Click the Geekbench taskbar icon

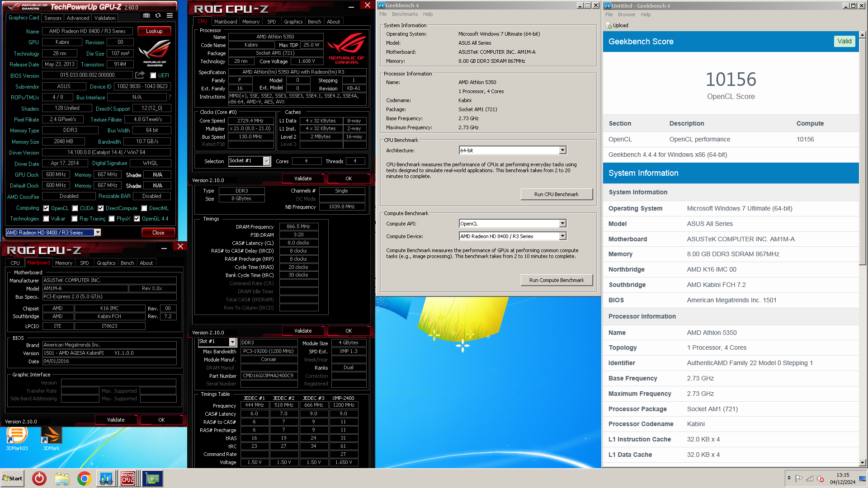point(106,479)
